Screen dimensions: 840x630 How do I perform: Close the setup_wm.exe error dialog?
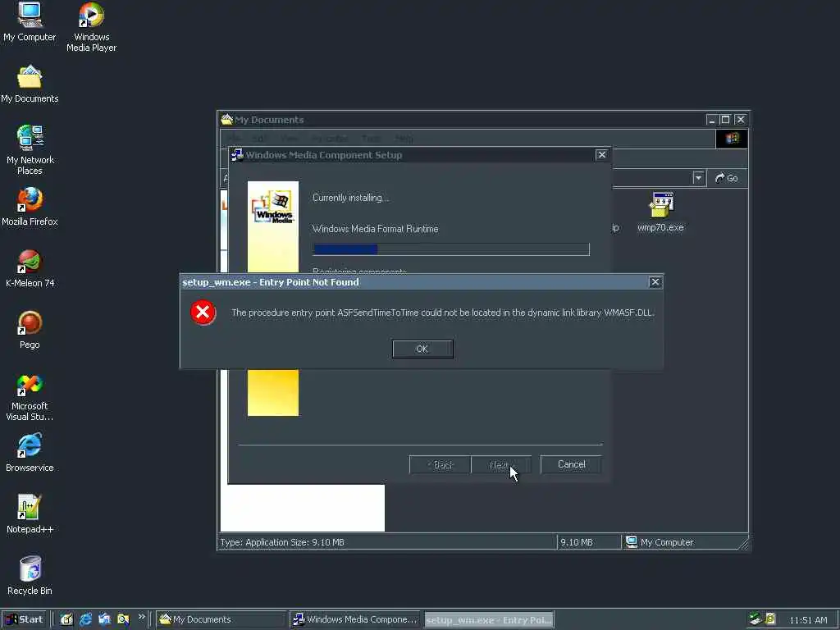tap(655, 282)
